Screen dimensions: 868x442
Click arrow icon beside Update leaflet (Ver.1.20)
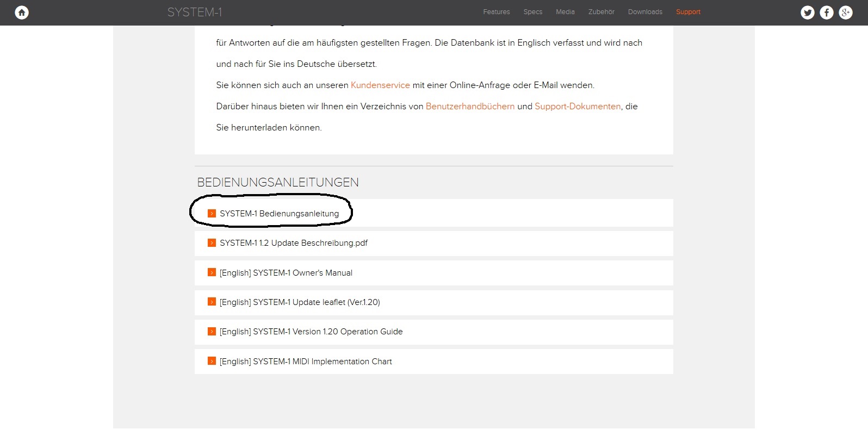point(212,302)
